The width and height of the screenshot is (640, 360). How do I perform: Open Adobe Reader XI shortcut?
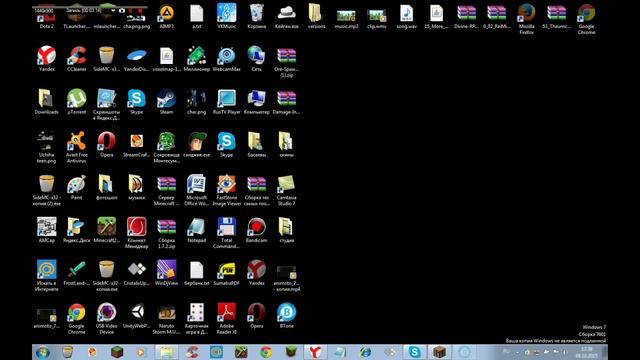227,318
